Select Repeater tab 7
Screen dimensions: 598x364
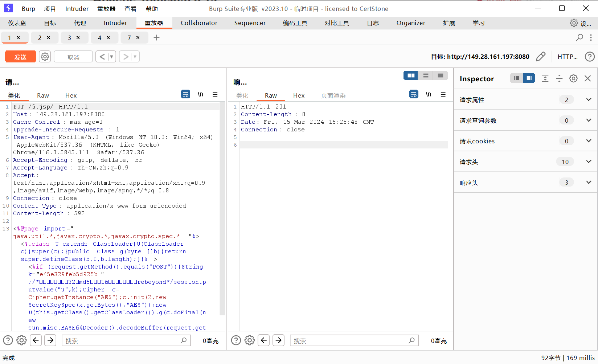(129, 37)
